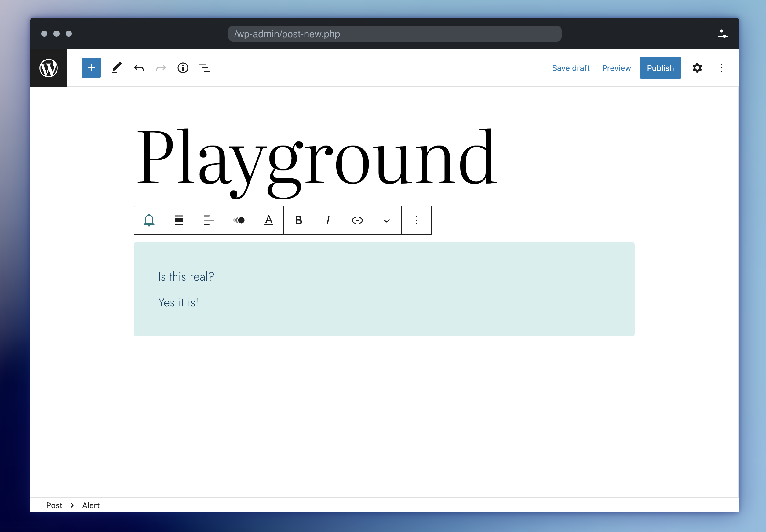Viewport: 766px width, 532px height.
Task: Click the text color 'A' icon
Action: tap(268, 220)
